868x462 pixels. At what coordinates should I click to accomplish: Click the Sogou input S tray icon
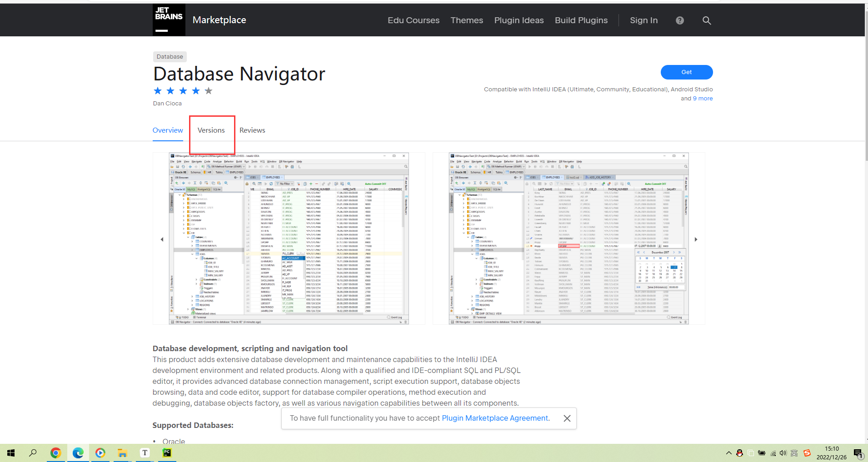pos(807,453)
